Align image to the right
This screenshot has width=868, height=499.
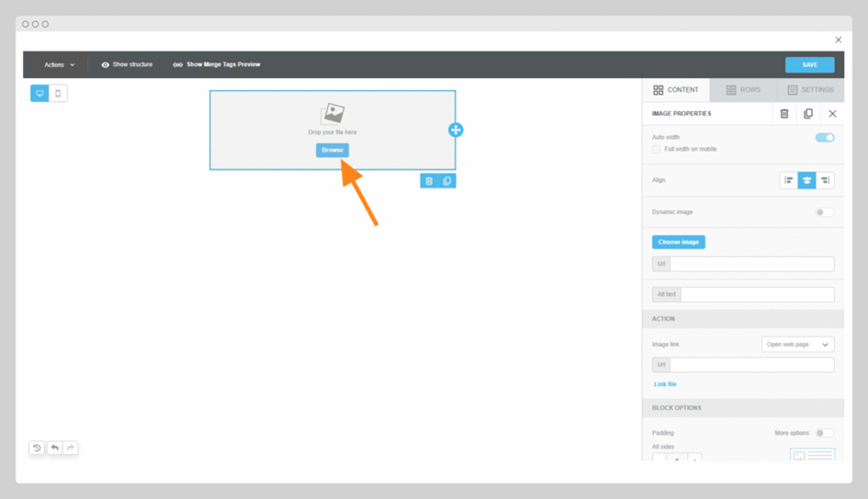pyautogui.click(x=825, y=180)
